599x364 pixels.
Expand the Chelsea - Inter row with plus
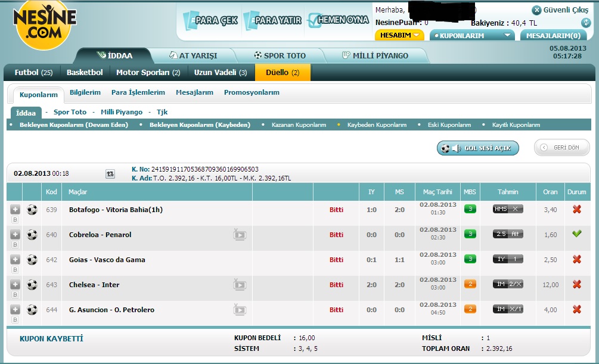(15, 285)
